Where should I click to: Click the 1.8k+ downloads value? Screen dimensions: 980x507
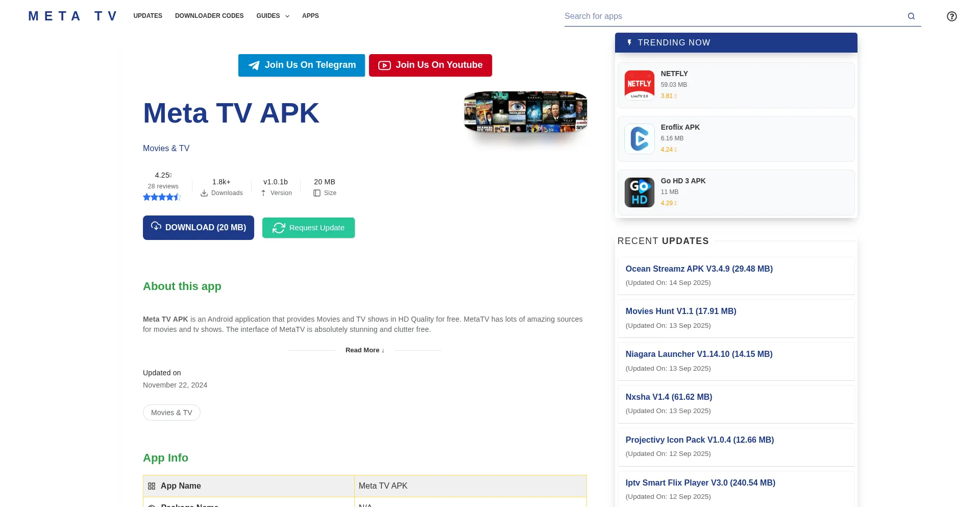pos(222,182)
